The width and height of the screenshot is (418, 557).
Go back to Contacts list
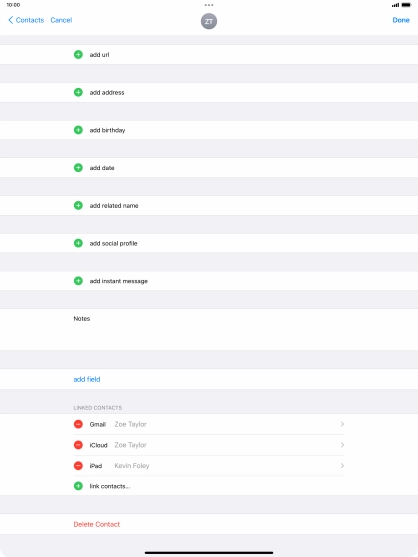pyautogui.click(x=26, y=20)
